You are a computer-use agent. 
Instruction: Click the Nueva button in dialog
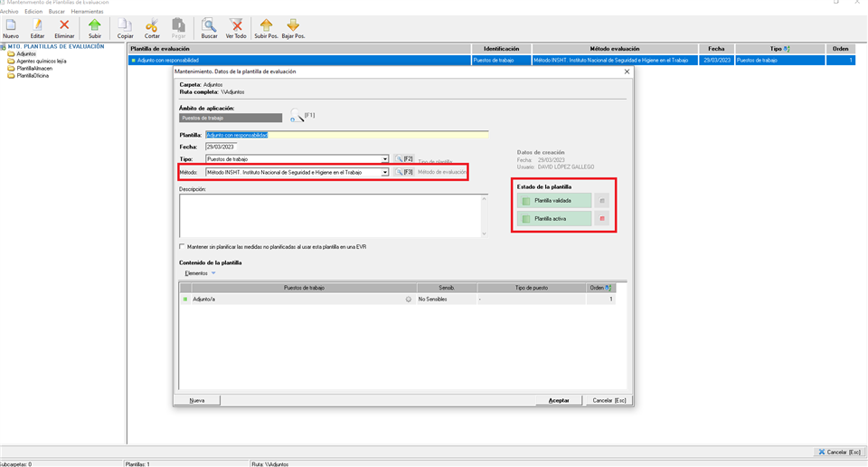pos(197,400)
